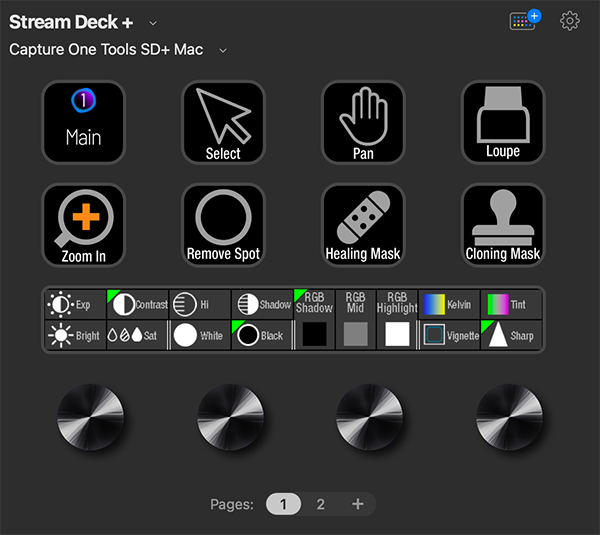Select the Sharp sharpening dial cell
Screen dimensions: 600x535
coord(512,335)
